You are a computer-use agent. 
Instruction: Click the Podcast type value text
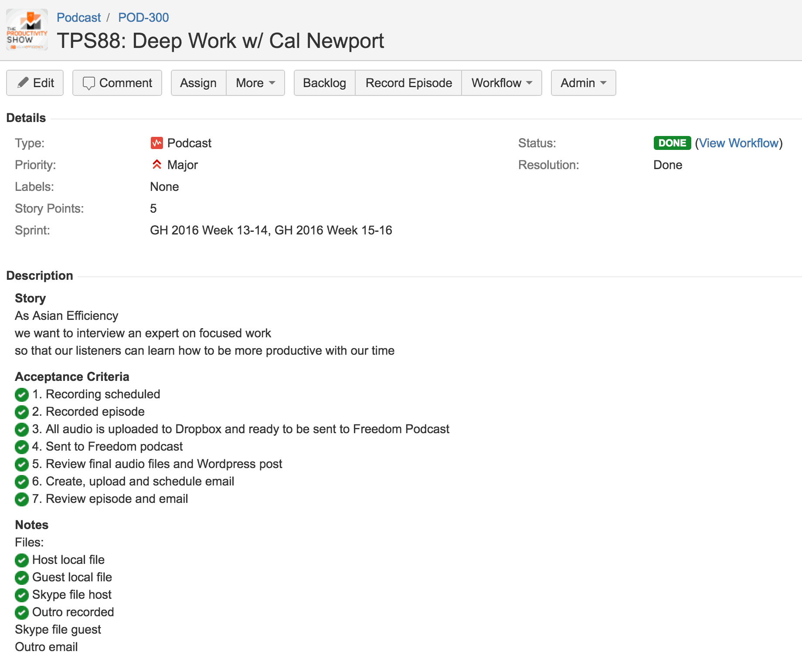(x=189, y=143)
